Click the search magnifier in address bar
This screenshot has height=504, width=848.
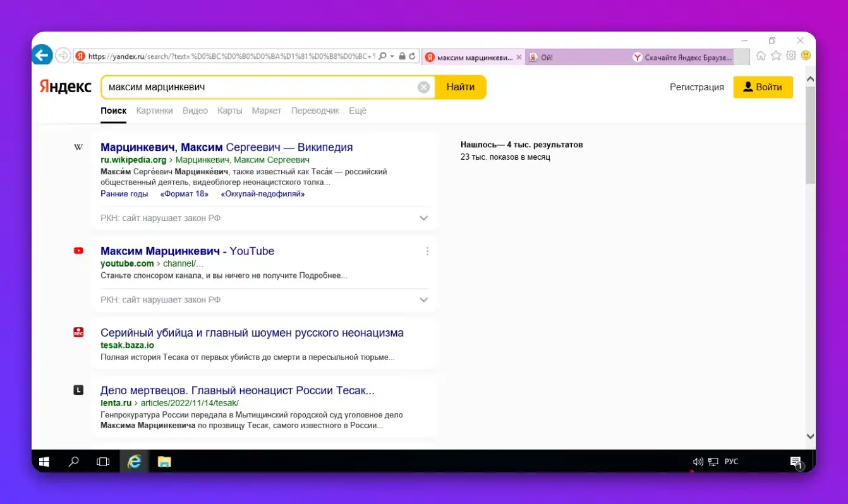382,56
